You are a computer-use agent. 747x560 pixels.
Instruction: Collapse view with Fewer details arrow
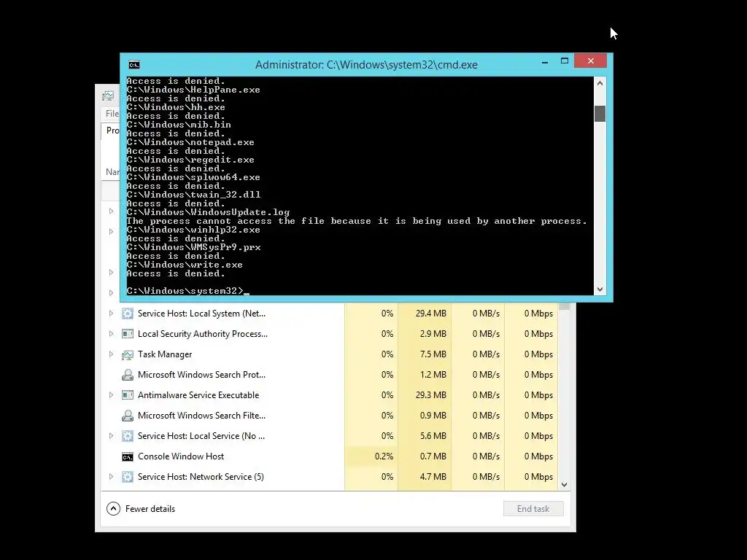[113, 508]
